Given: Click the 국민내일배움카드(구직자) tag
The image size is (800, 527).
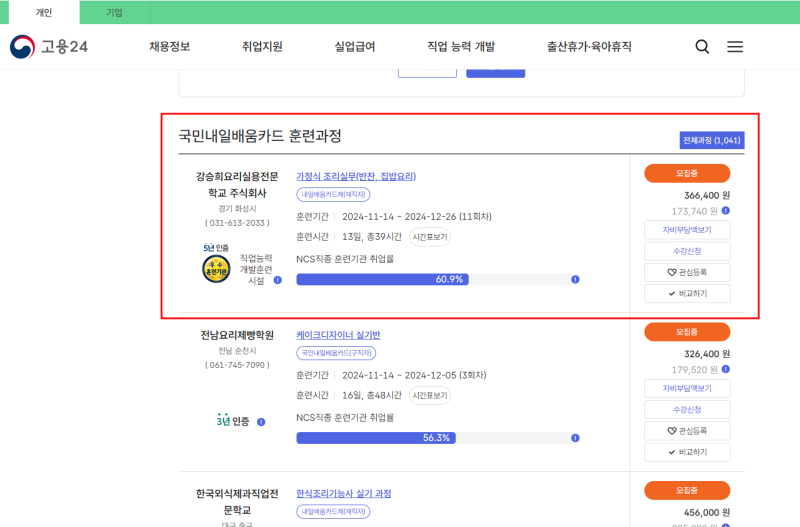Looking at the screenshot, I should pos(336,353).
